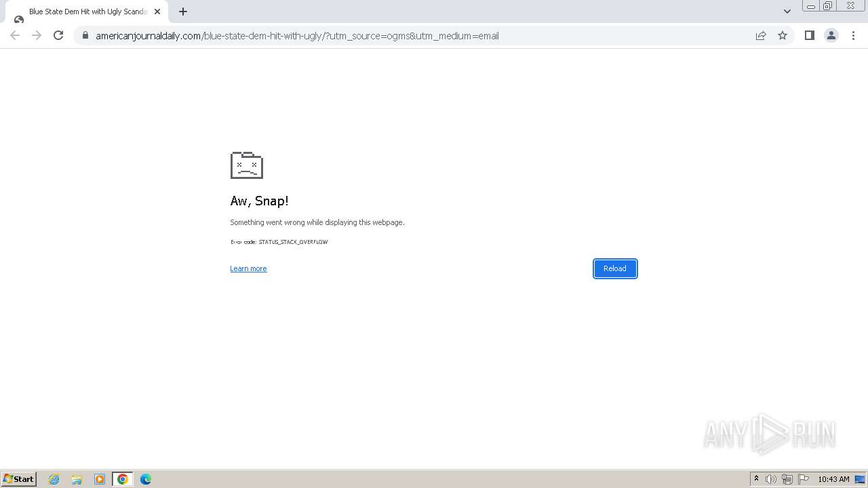Open the Windows Start menu

[18, 479]
